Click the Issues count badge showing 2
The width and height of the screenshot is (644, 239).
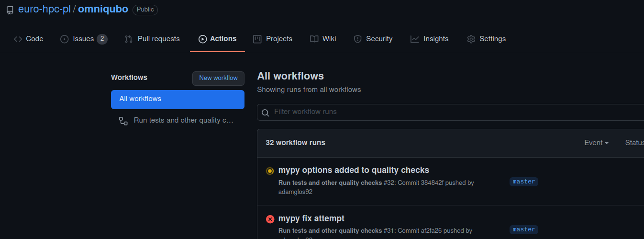[102, 39]
